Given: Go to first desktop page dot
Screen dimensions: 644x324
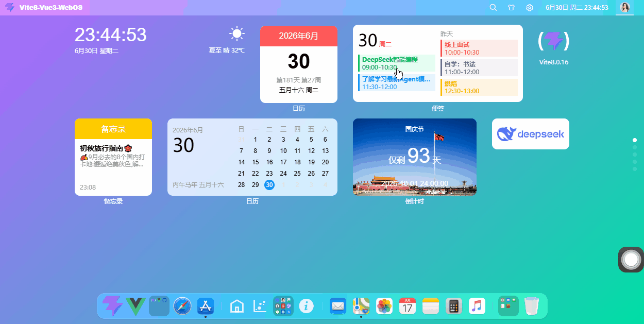Looking at the screenshot, I should pyautogui.click(x=635, y=140).
